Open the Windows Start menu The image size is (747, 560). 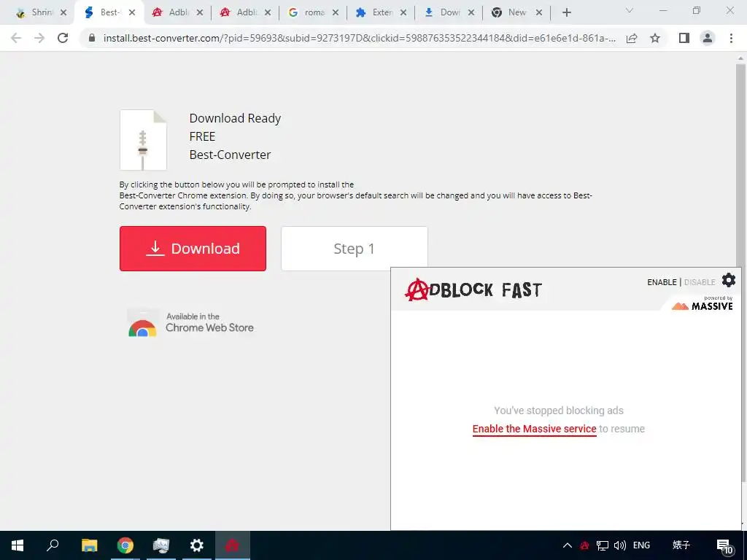pos(18,545)
